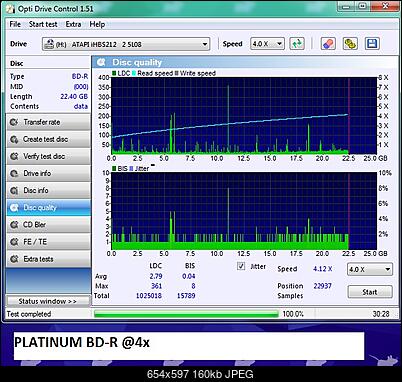This screenshot has height=382, width=402.
Task: Toggle the Jitter checkbox
Action: tap(241, 266)
